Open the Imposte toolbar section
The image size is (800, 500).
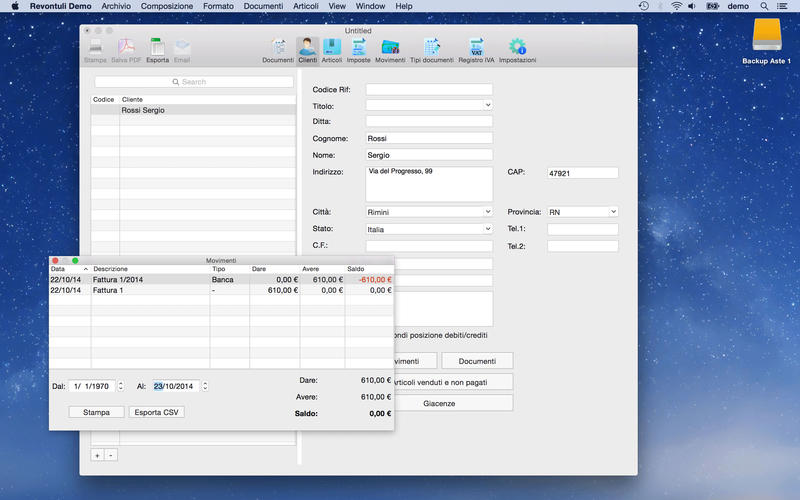pos(358,48)
